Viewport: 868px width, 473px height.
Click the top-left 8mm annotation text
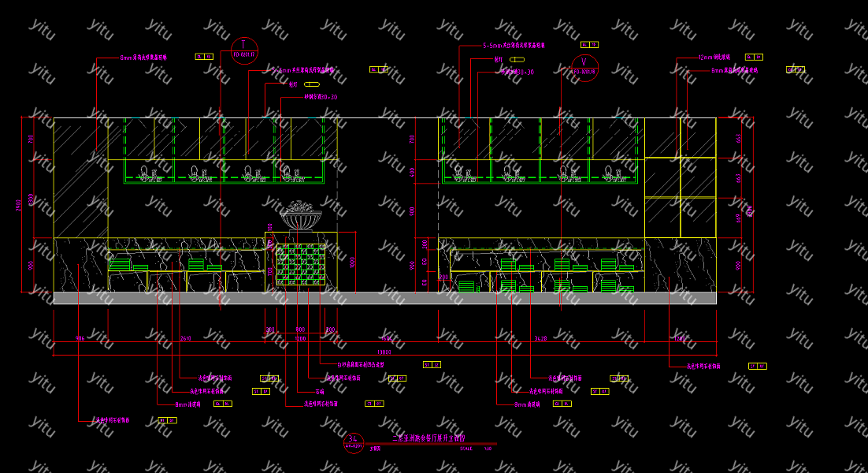coord(143,58)
